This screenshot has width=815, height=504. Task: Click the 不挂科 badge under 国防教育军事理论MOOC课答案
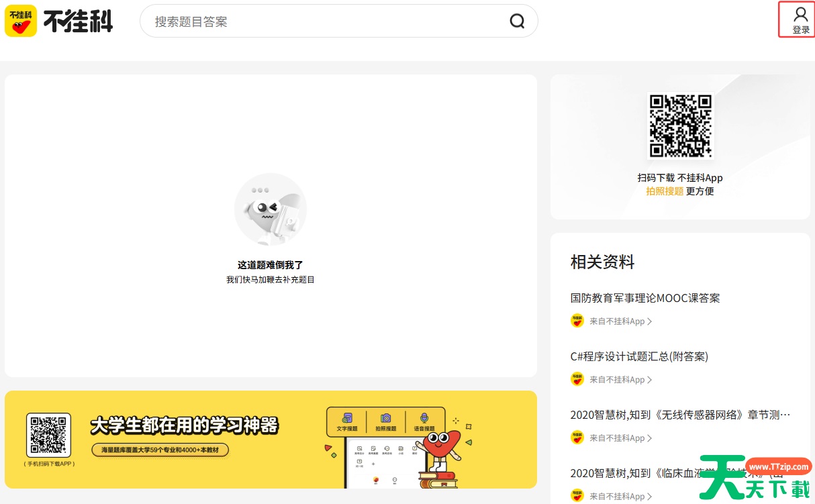click(577, 321)
